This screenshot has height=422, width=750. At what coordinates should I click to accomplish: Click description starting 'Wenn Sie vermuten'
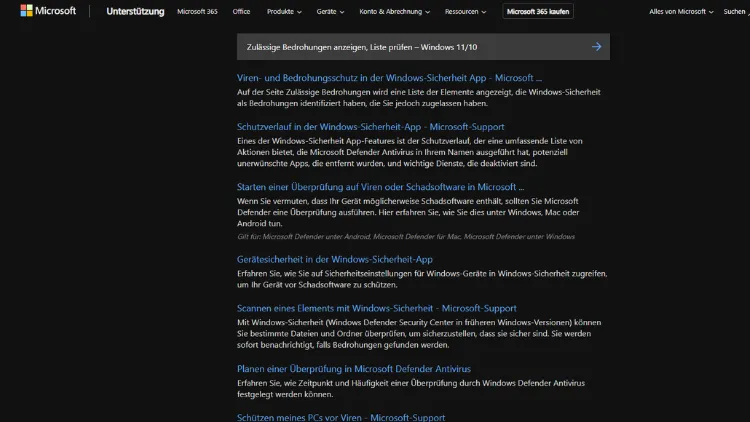[408, 212]
